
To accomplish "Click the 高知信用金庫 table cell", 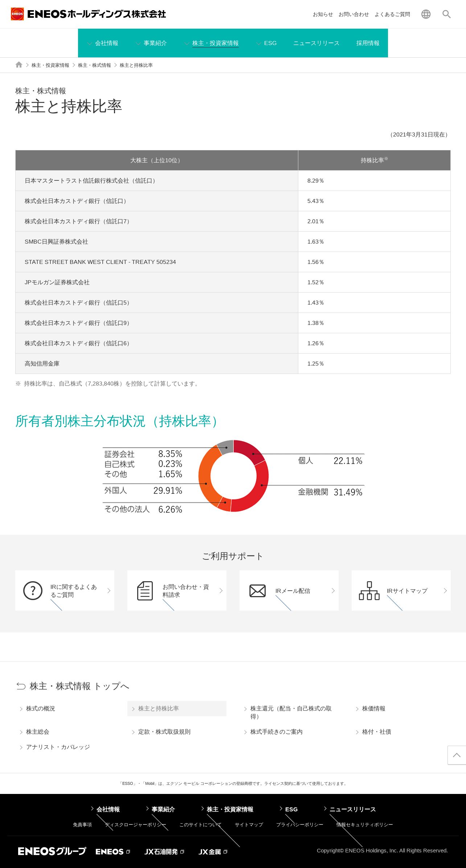I will pyautogui.click(x=157, y=364).
